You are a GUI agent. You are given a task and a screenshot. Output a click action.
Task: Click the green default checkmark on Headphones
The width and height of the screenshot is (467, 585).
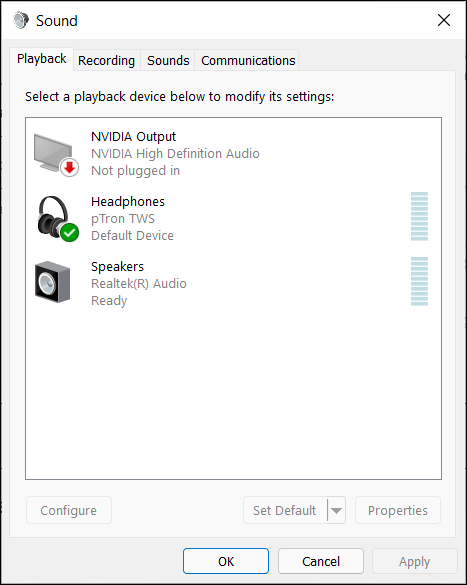(69, 232)
